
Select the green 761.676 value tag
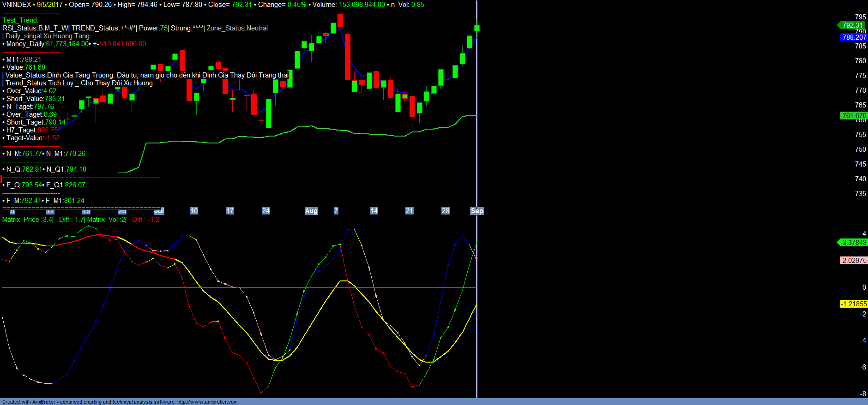(x=854, y=116)
